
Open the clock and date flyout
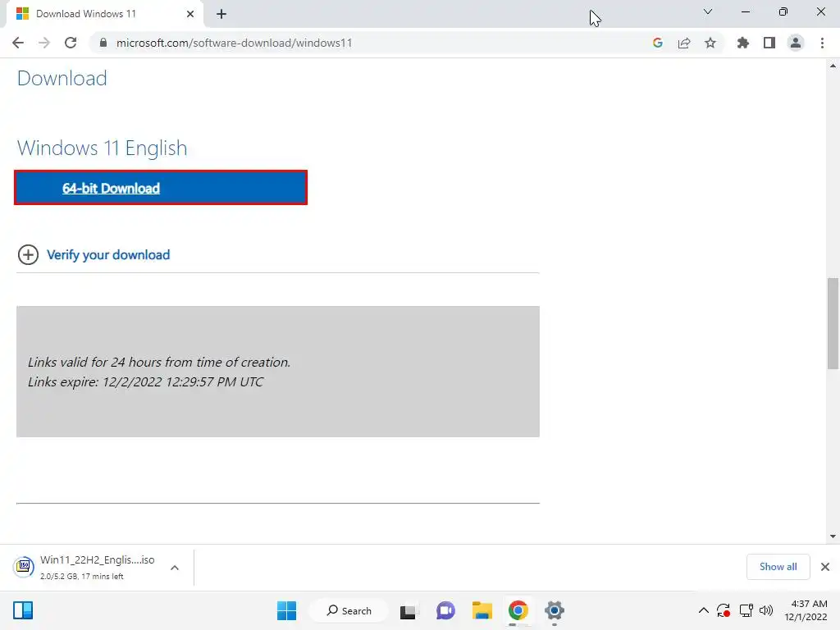(x=806, y=610)
